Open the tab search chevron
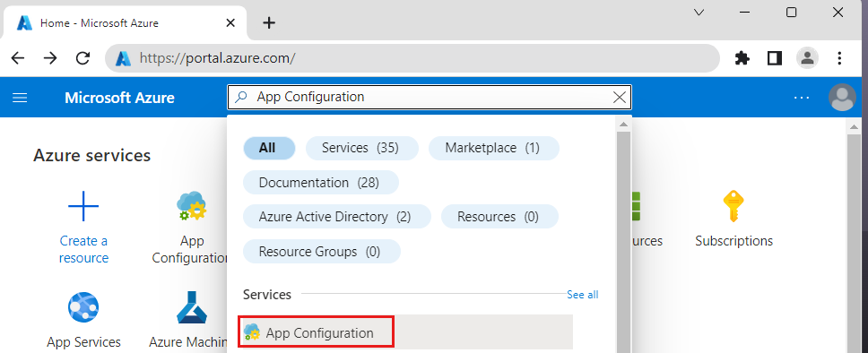The width and height of the screenshot is (868, 353). pyautogui.click(x=699, y=13)
